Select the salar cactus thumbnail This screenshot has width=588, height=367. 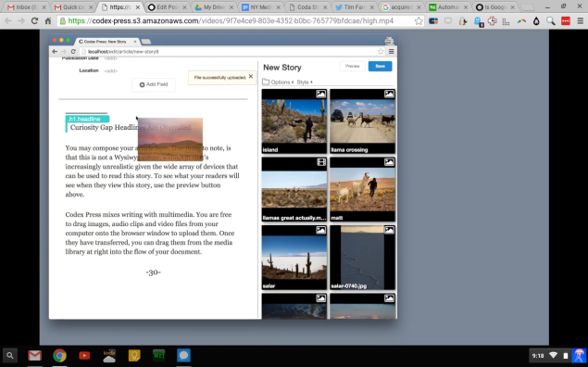294,258
